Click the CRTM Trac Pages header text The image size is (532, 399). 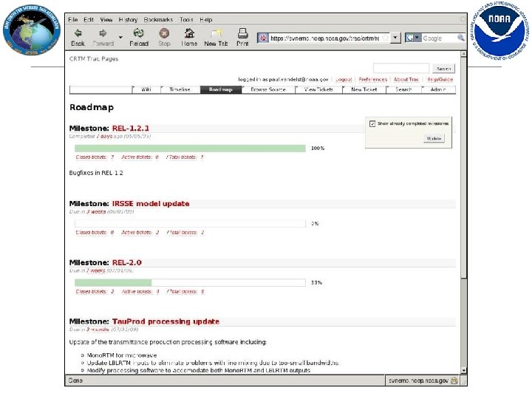(94, 58)
